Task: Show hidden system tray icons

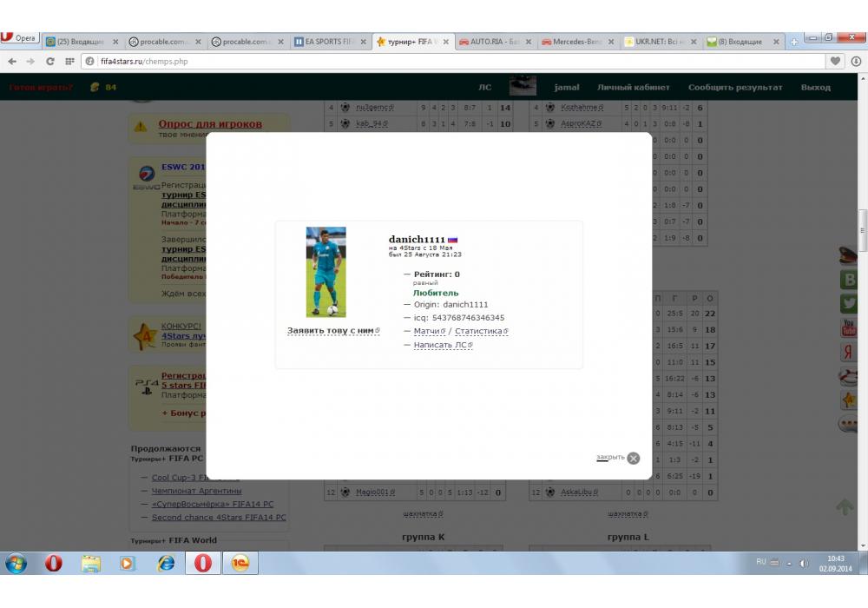Action: click(788, 563)
